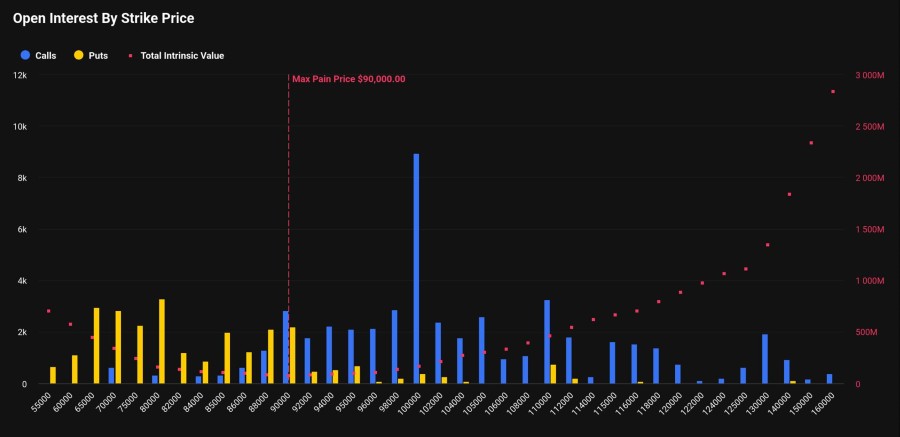Click the dashed Max Pain vertical line
Screen dimensions: 900x437
click(x=289, y=200)
